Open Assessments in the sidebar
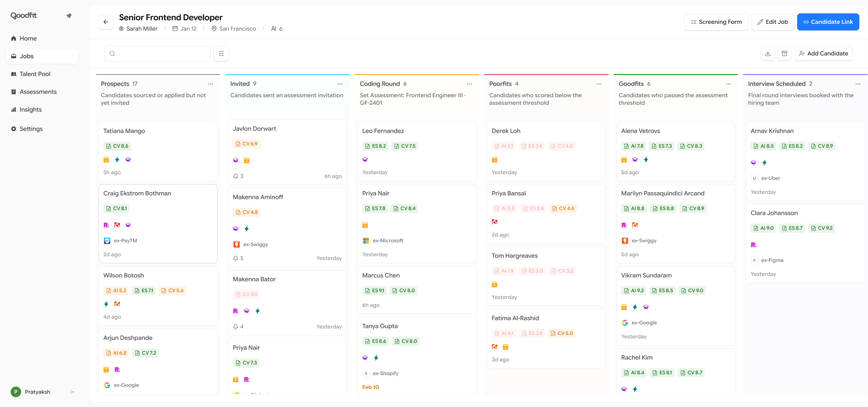This screenshot has height=407, width=868. (42, 92)
